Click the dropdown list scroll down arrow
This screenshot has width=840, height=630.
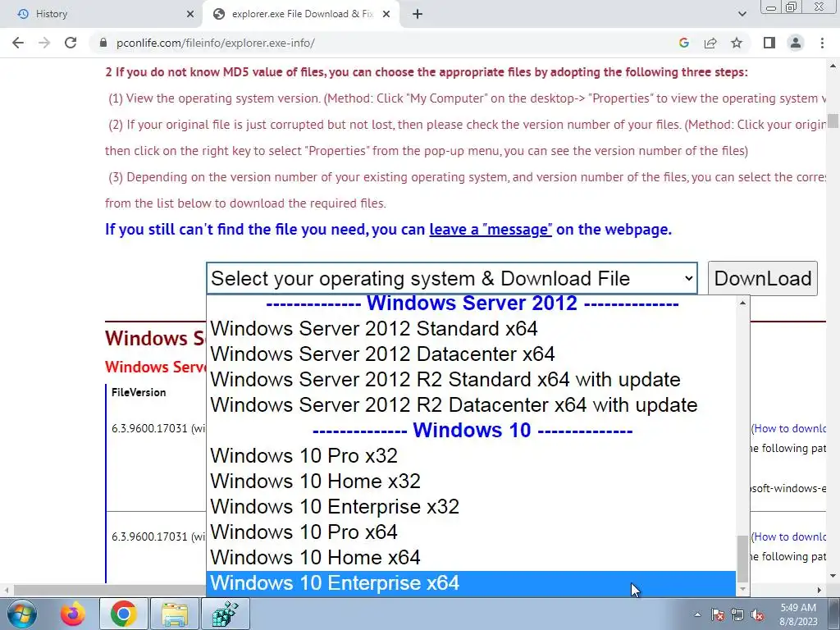(x=742, y=589)
